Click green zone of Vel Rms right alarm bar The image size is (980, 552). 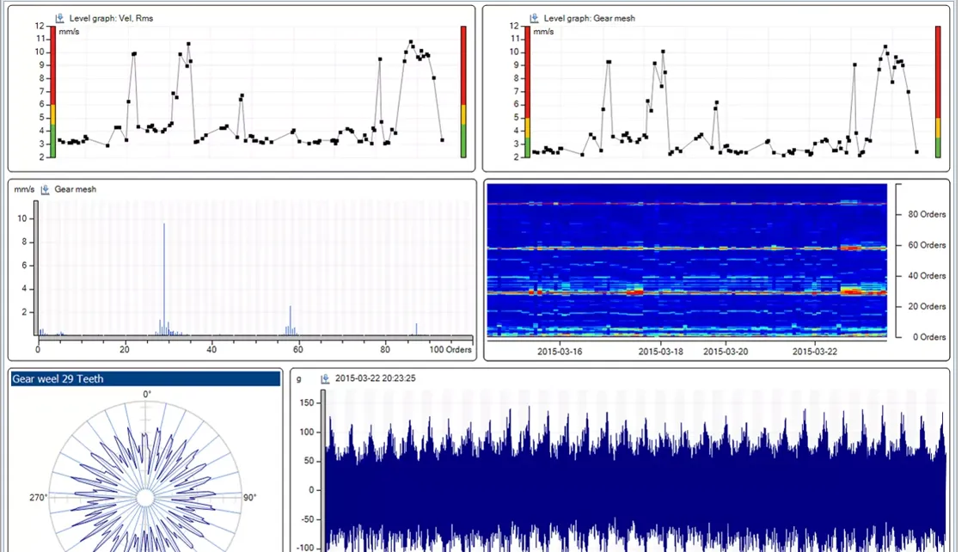tap(463, 141)
